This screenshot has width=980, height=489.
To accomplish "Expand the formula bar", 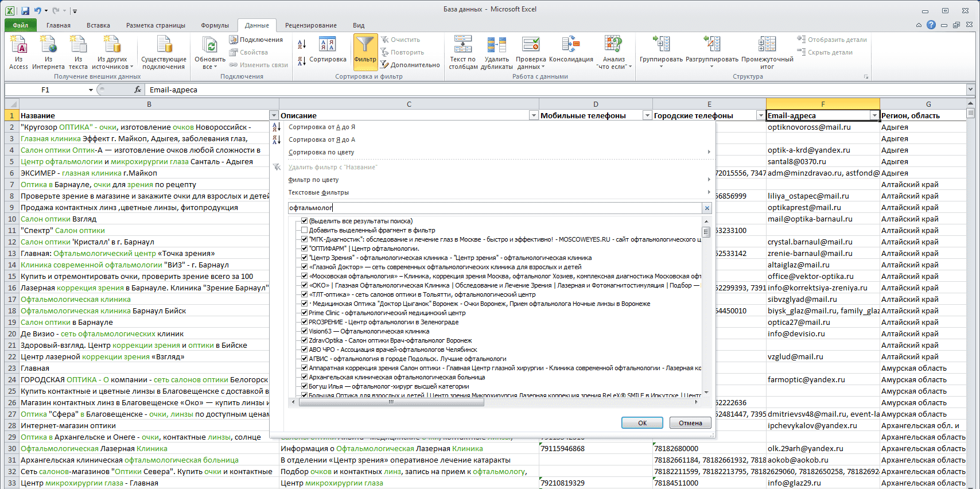I will 970,90.
